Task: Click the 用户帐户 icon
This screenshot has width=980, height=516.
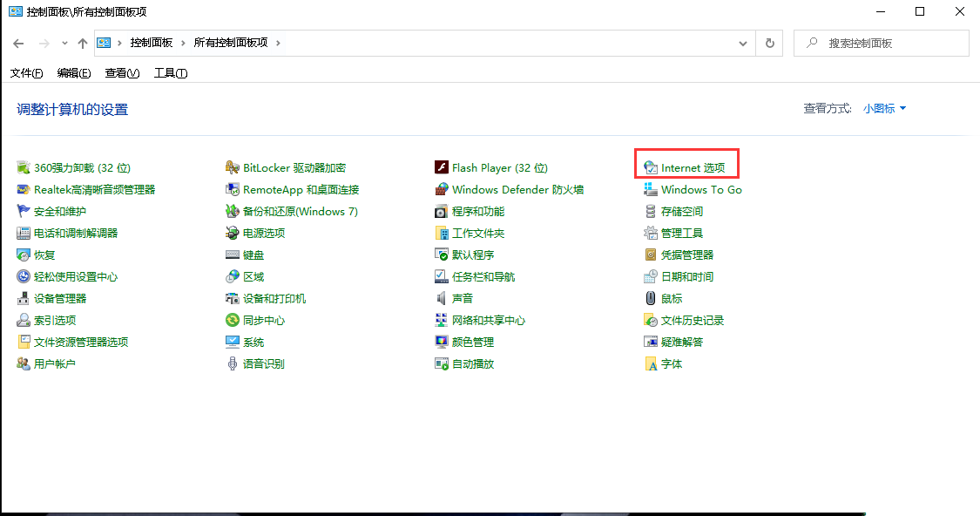Action: point(24,364)
